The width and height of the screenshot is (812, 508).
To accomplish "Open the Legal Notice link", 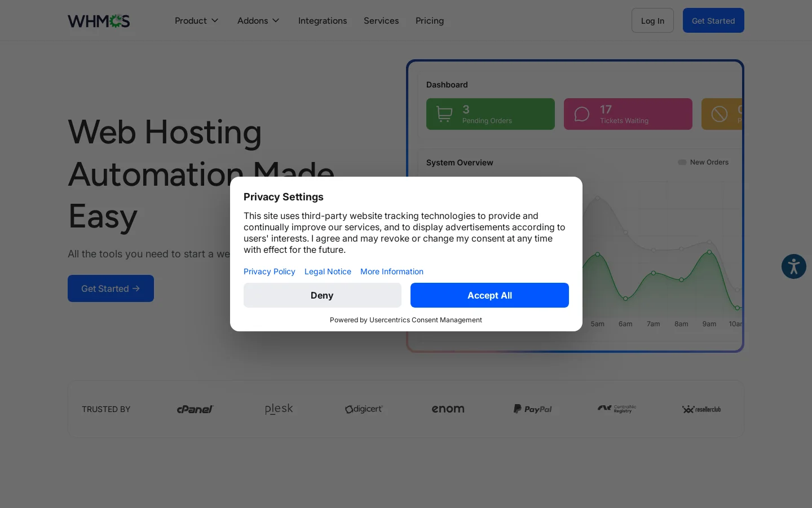I will (328, 271).
